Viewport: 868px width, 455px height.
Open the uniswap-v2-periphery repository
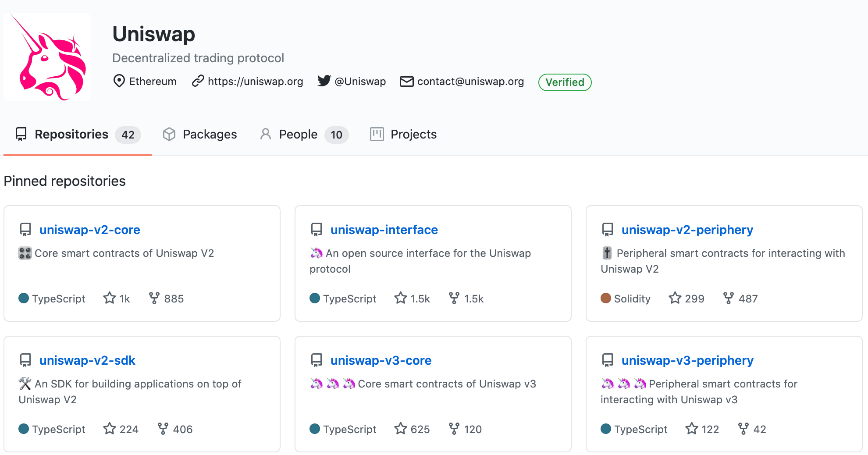[687, 230]
